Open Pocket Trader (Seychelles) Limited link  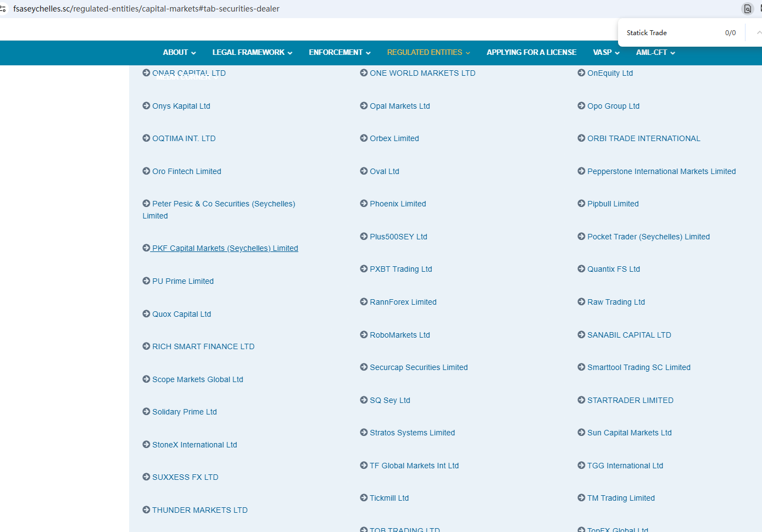tap(648, 237)
